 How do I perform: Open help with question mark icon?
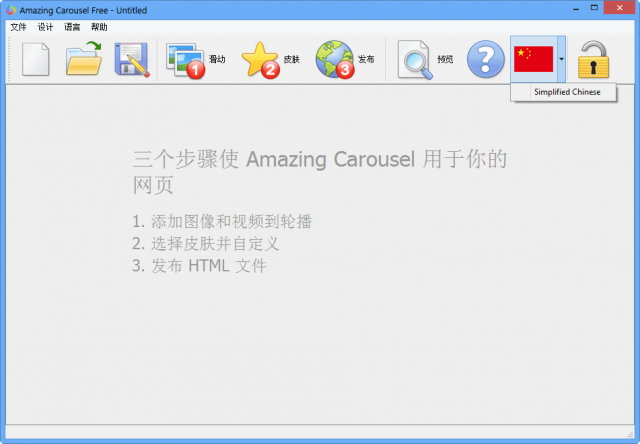coord(485,59)
